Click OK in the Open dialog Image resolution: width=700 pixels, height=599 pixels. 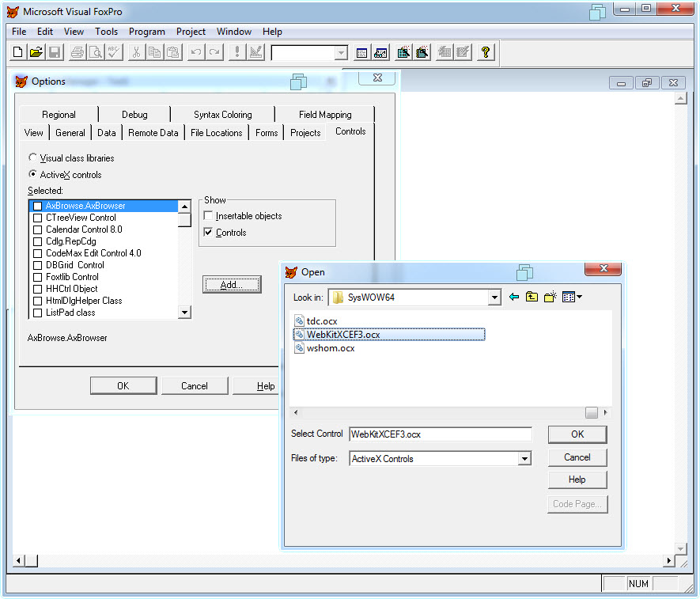[577, 434]
